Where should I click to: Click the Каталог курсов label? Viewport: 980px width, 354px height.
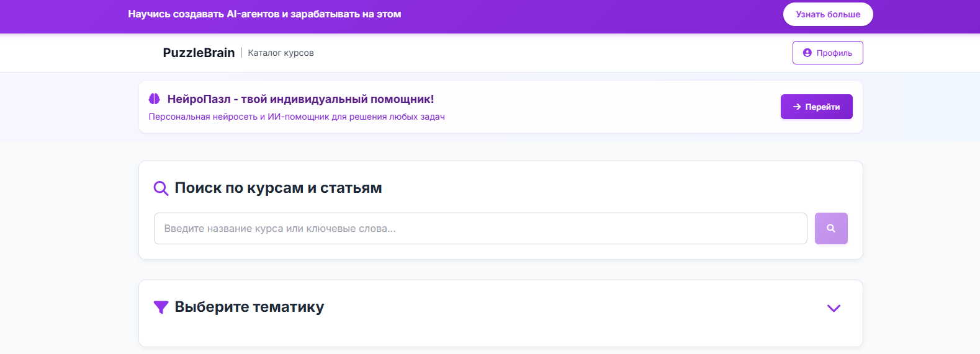point(281,53)
